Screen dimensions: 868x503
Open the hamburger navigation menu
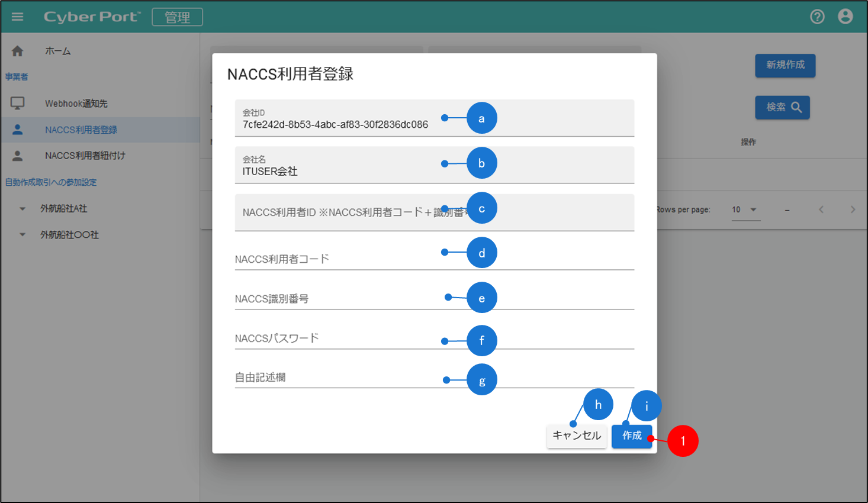click(18, 17)
